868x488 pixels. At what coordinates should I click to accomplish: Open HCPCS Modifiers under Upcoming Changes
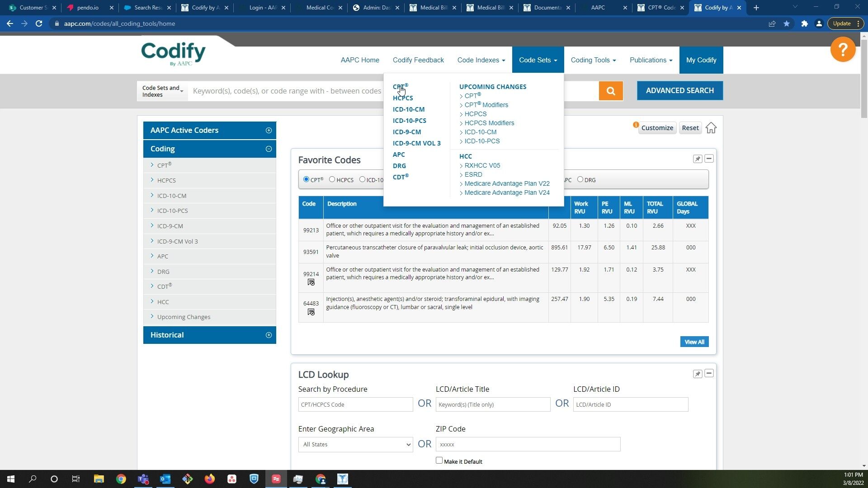489,123
